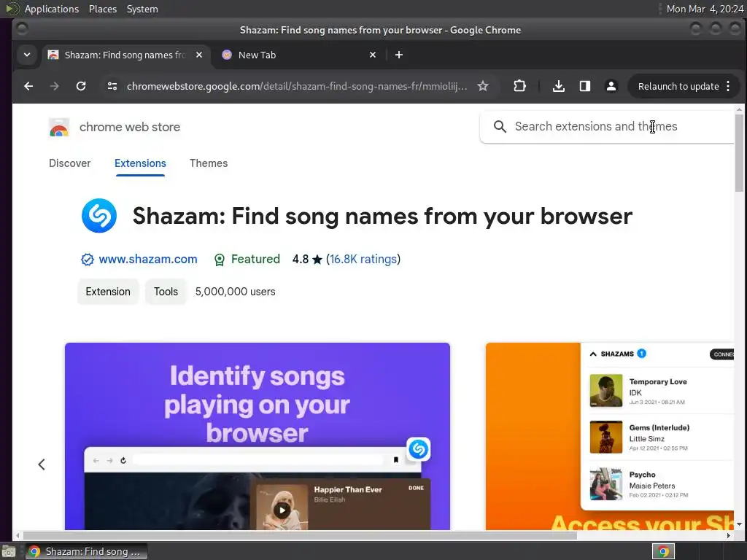The image size is (747, 560).
Task: Click the address bar URL
Action: (x=296, y=86)
